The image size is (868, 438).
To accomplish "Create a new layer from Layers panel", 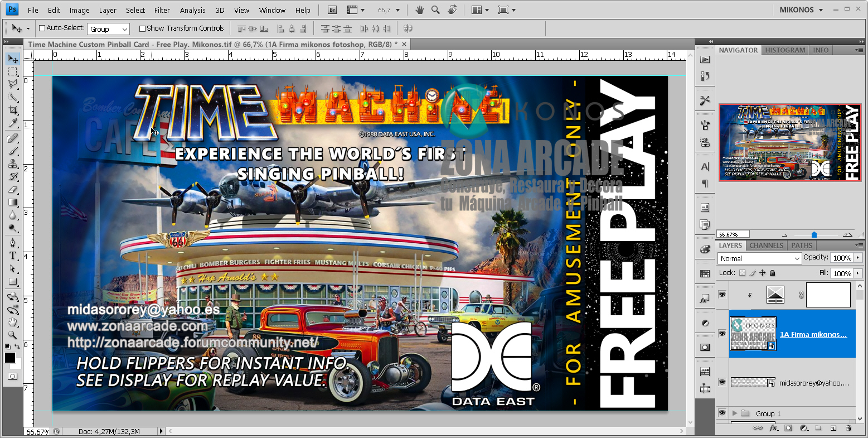I will click(x=833, y=428).
